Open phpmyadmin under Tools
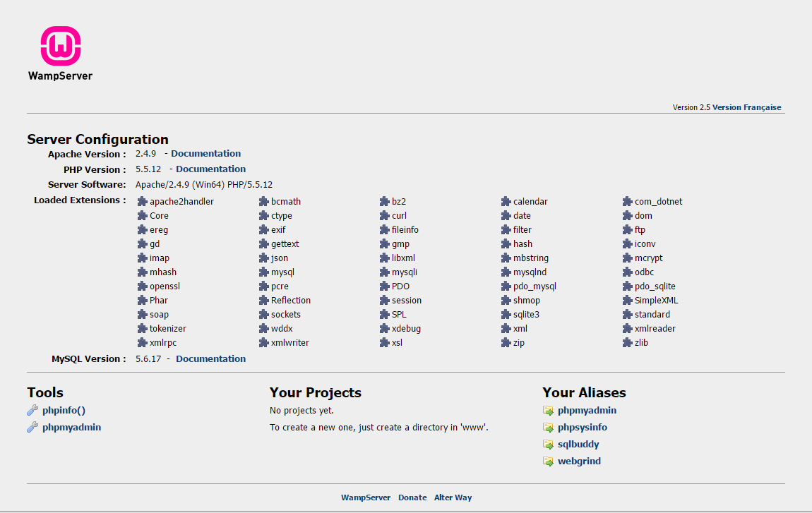Screen dimensions: 812x513 coord(71,428)
